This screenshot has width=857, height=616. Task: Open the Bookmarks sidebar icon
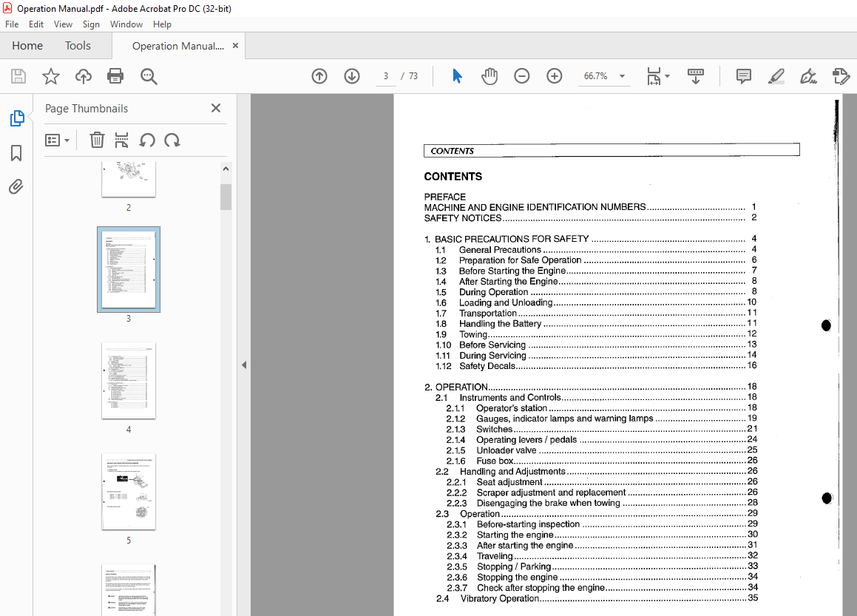click(x=16, y=153)
